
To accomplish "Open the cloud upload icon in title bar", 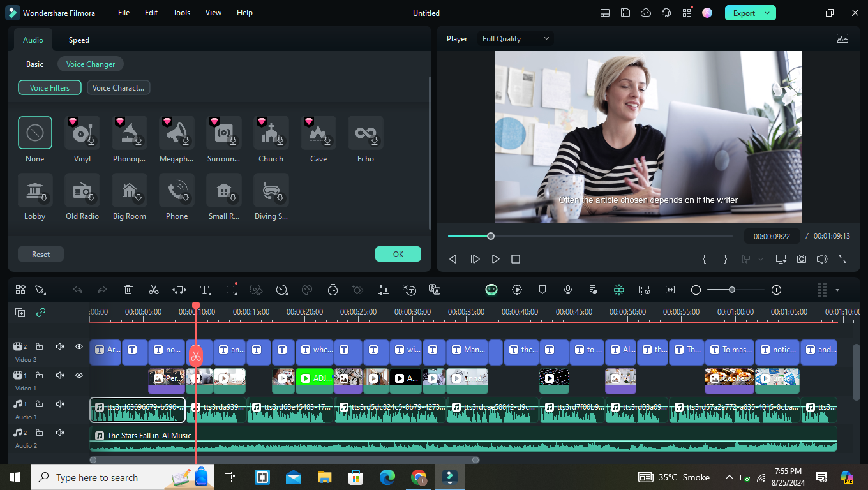I will (646, 13).
